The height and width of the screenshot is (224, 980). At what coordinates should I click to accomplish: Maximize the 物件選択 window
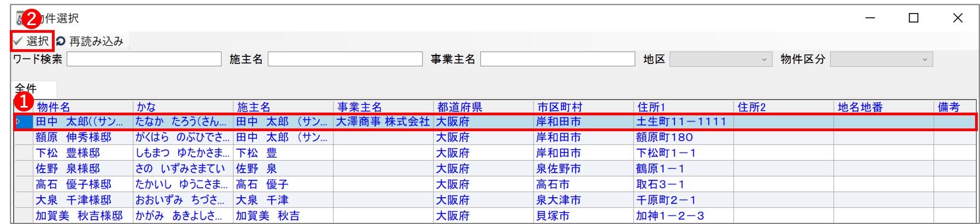[x=913, y=18]
